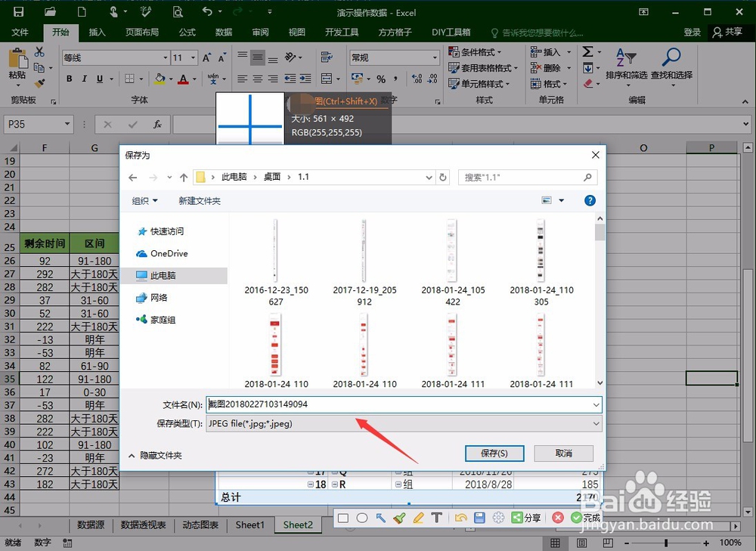
Task: Open the 文件 menu tab
Action: 20,33
